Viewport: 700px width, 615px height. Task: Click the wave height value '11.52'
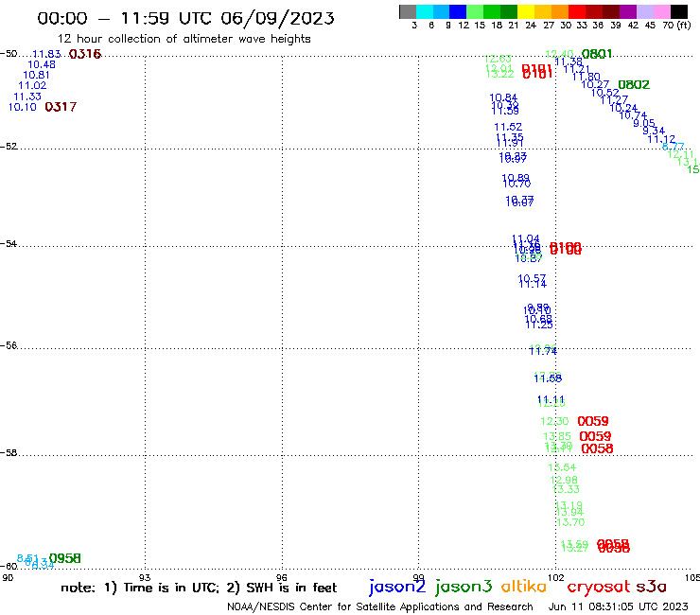tap(508, 127)
